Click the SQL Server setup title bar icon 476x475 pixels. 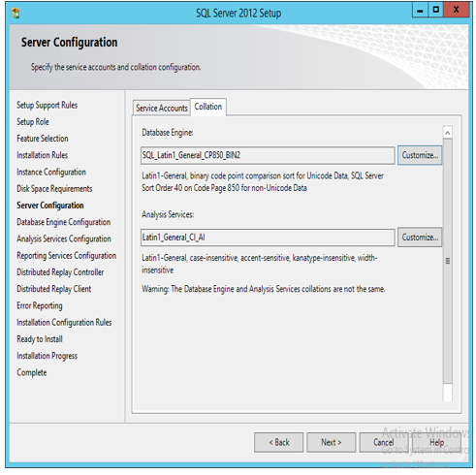click(16, 14)
